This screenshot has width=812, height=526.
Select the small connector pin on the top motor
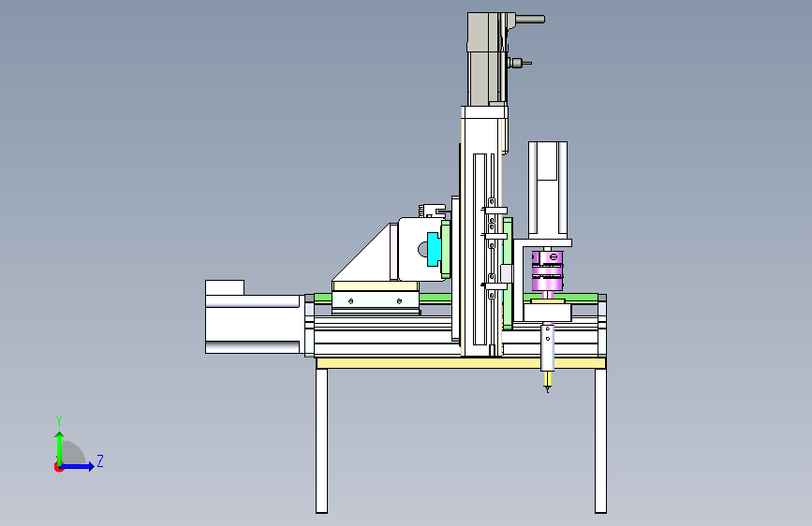(520, 63)
